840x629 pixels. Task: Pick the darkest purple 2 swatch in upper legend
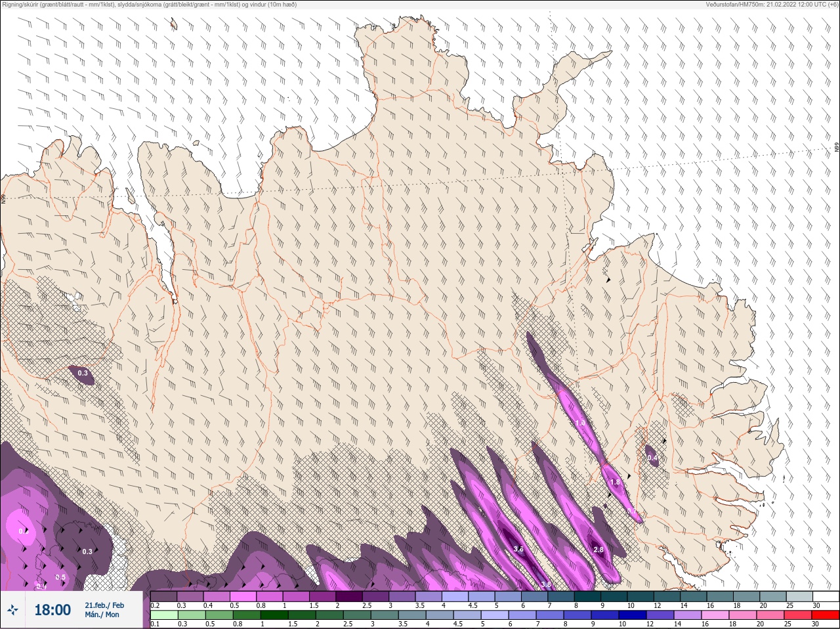point(349,596)
